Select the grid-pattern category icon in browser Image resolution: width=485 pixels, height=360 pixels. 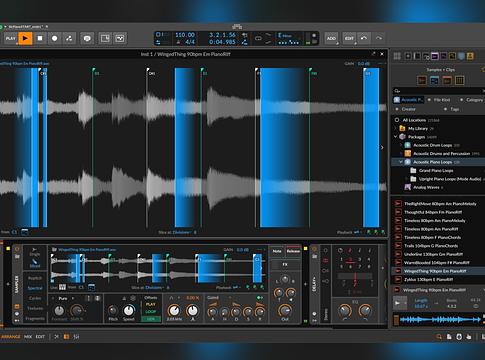tap(460, 80)
